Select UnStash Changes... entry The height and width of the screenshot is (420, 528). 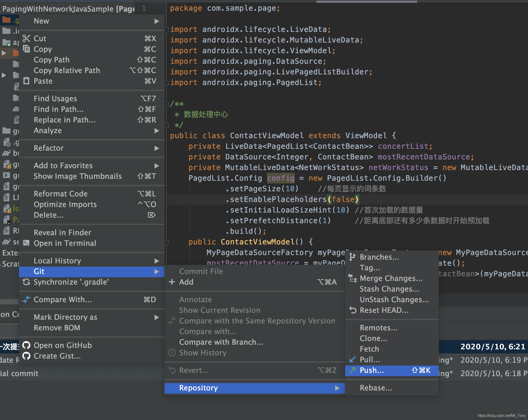coord(392,299)
